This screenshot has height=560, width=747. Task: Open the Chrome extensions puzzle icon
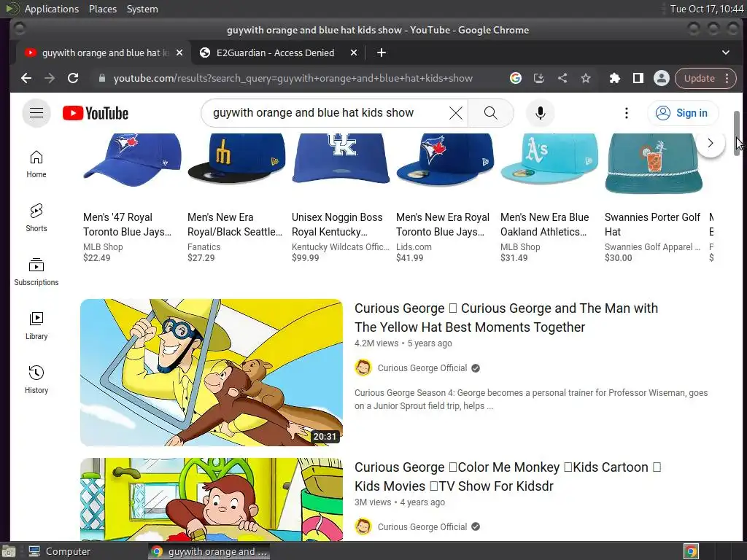click(x=614, y=78)
